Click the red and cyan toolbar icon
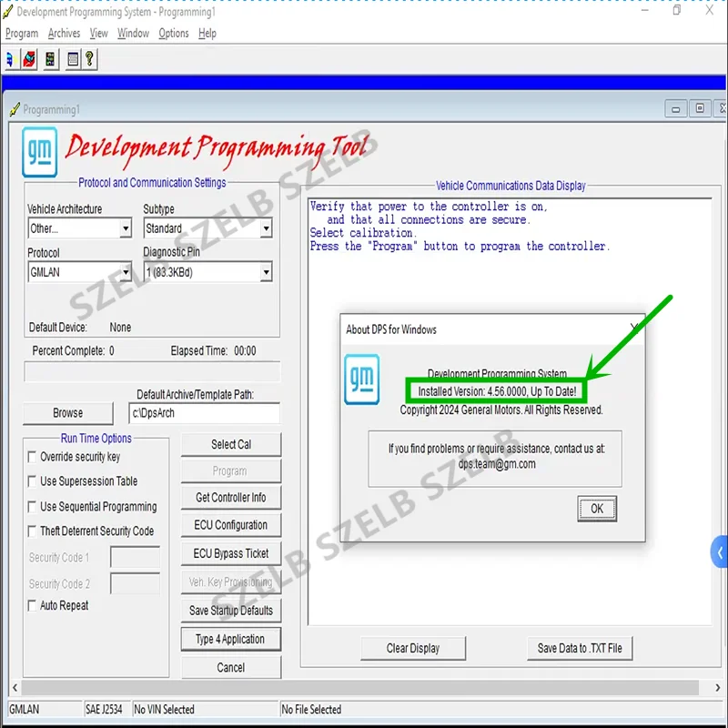Screen dimensions: 728x728 (29, 59)
